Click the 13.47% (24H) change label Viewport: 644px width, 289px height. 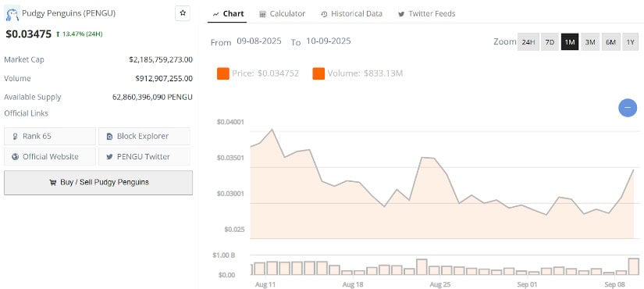[x=80, y=34]
